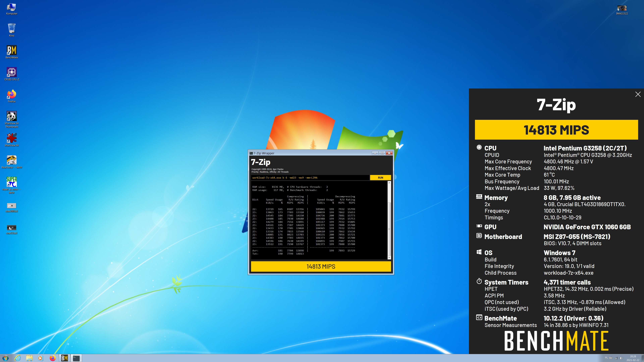644x362 pixels.
Task: Click the RUN button in 7-Zip Wrapper
Action: coord(380,178)
